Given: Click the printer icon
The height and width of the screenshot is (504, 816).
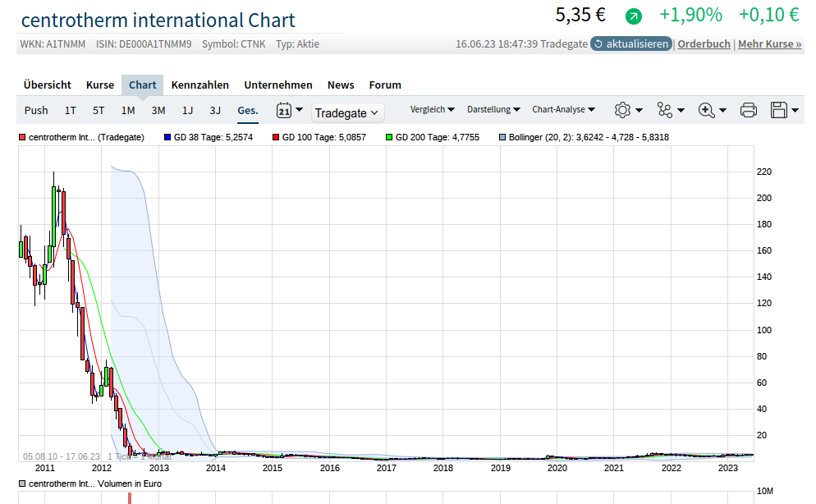Looking at the screenshot, I should pos(748,110).
